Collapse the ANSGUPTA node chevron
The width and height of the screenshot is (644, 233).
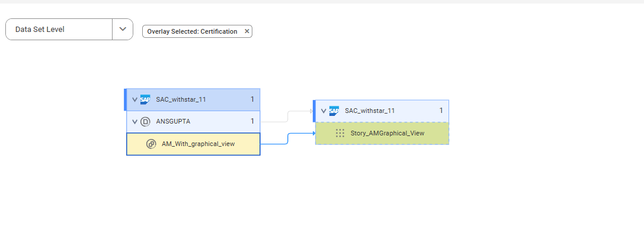(x=134, y=121)
